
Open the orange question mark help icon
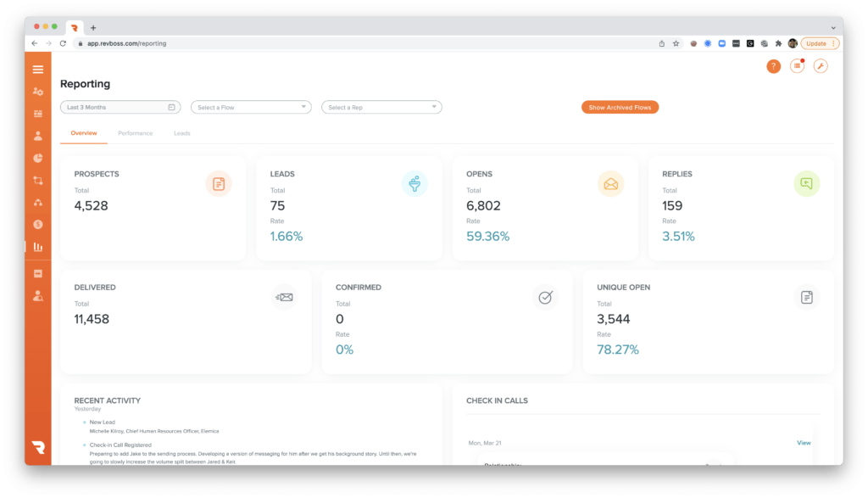coord(773,66)
